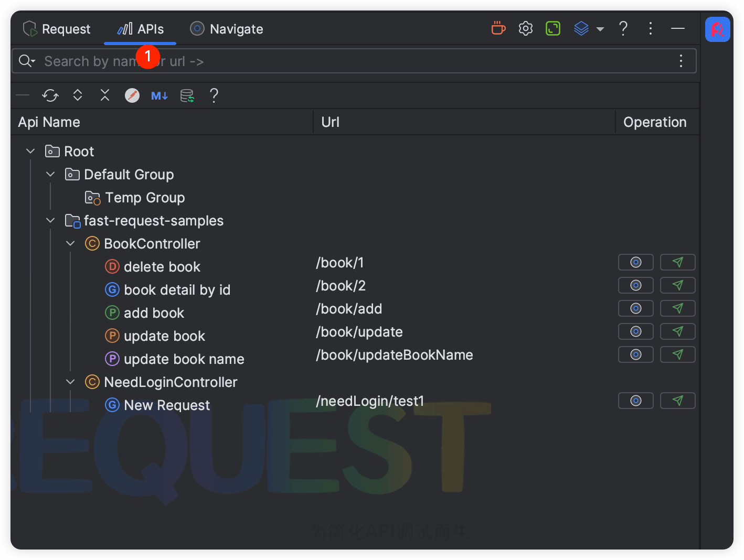Collapse the NeedLoginController chevron
The height and width of the screenshot is (560, 744).
click(70, 382)
